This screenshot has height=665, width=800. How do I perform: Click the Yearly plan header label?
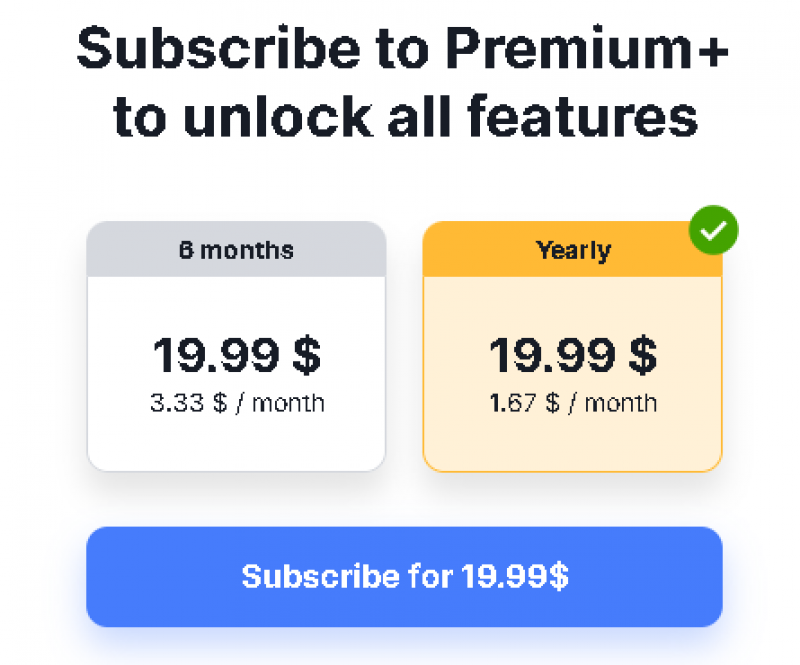(572, 250)
